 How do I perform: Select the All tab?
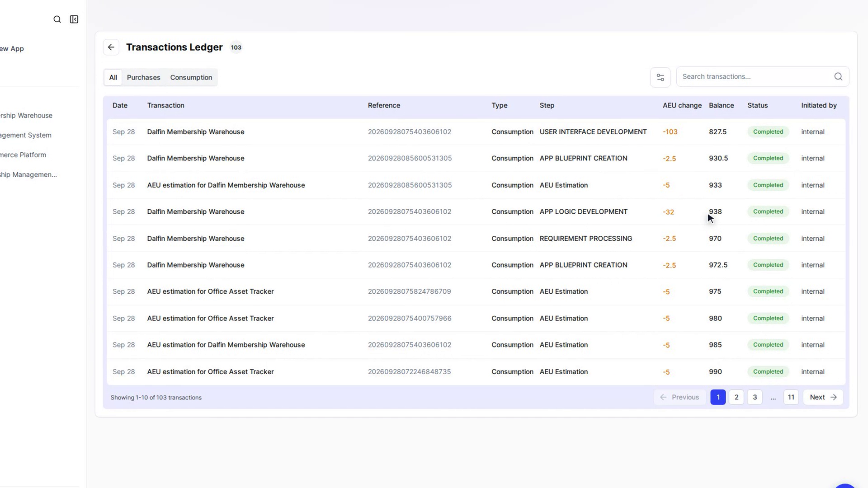click(113, 78)
